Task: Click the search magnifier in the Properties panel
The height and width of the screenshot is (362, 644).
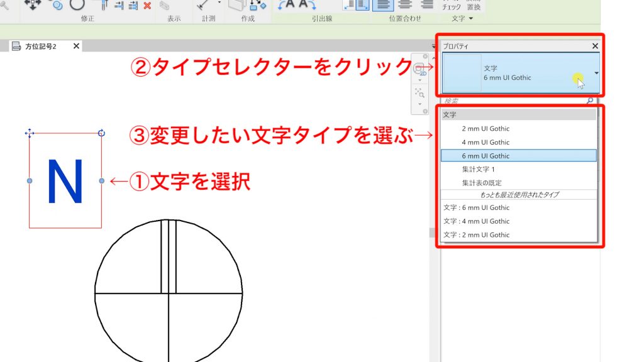Action: (x=588, y=101)
